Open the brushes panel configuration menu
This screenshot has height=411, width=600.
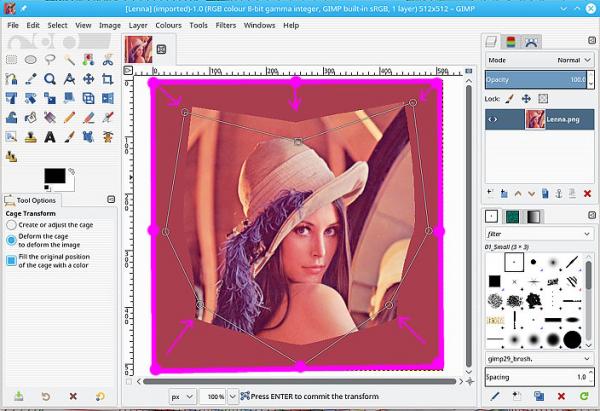coord(592,215)
